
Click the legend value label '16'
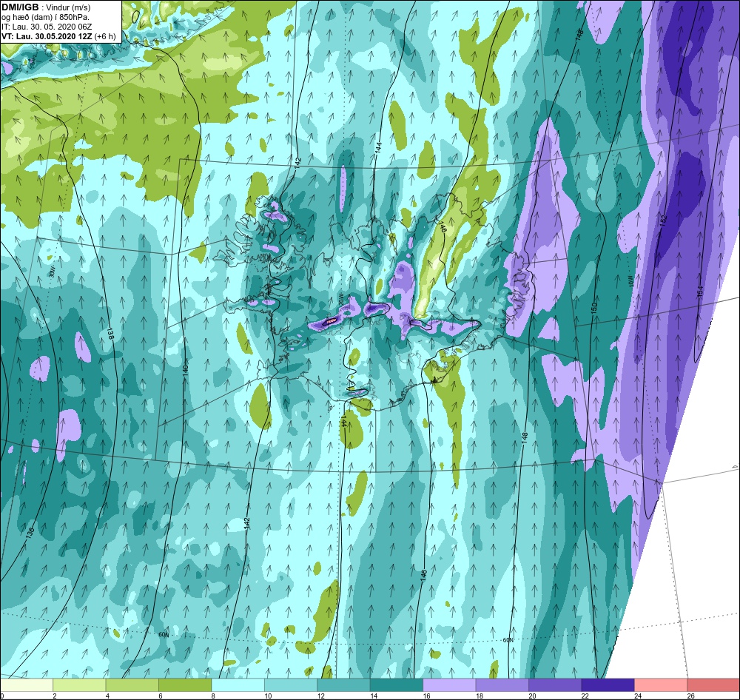(426, 696)
